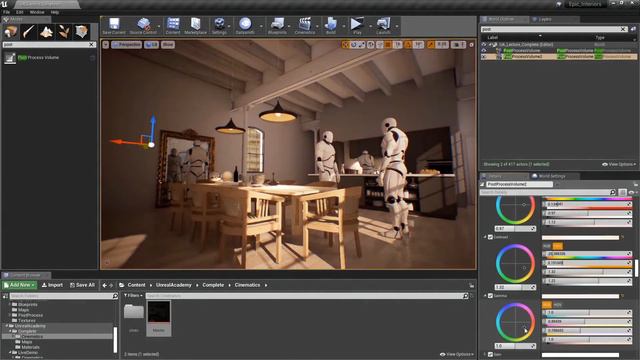This screenshot has width=640, height=360.
Task: Open the File menu
Action: (x=7, y=12)
